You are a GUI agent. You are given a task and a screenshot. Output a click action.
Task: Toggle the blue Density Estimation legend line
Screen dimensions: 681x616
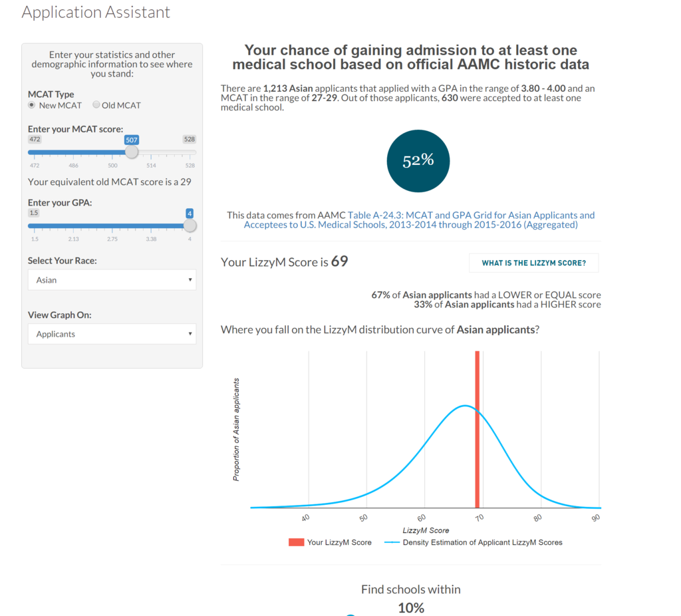pos(392,543)
